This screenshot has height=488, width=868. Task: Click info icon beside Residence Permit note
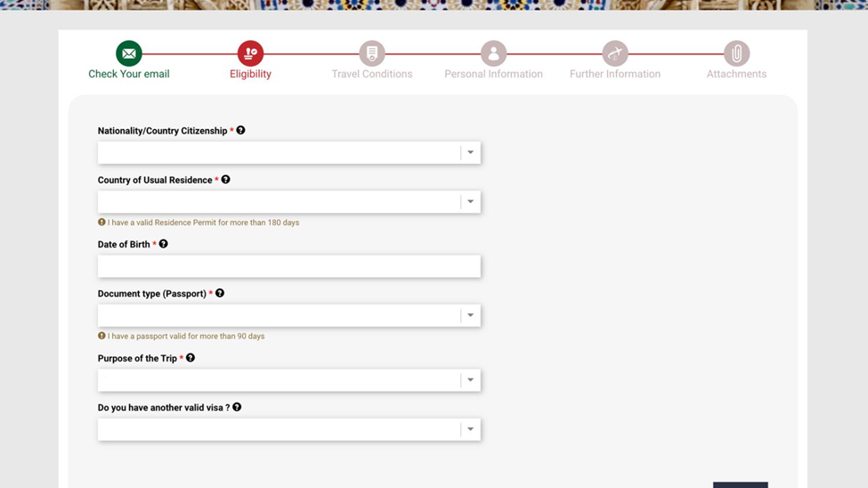point(101,222)
